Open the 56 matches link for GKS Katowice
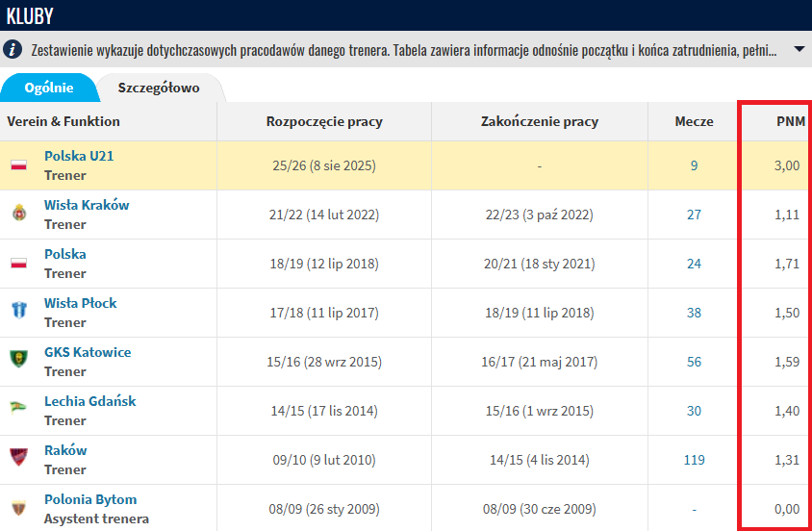The image size is (812, 531). (694, 362)
